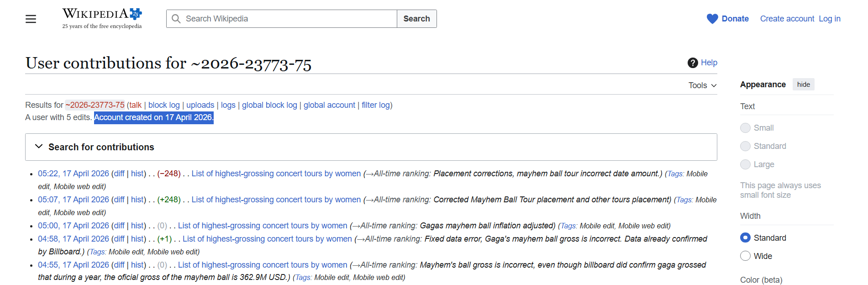Open the 05:22, 17 April 2026 revision
This screenshot has height=285, width=868.
[74, 174]
